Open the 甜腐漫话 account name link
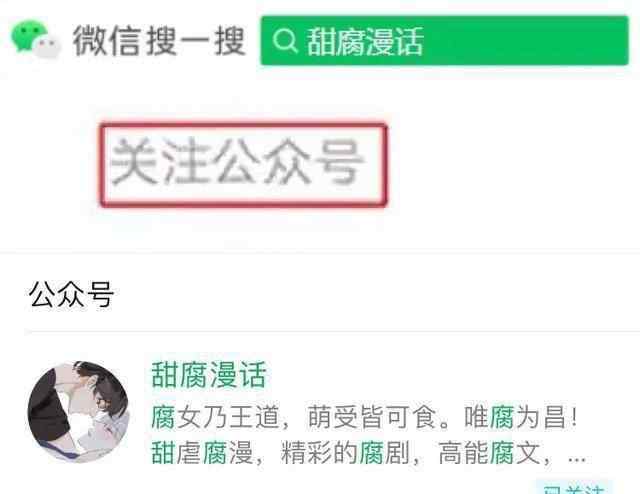The height and width of the screenshot is (494, 640). (x=209, y=375)
